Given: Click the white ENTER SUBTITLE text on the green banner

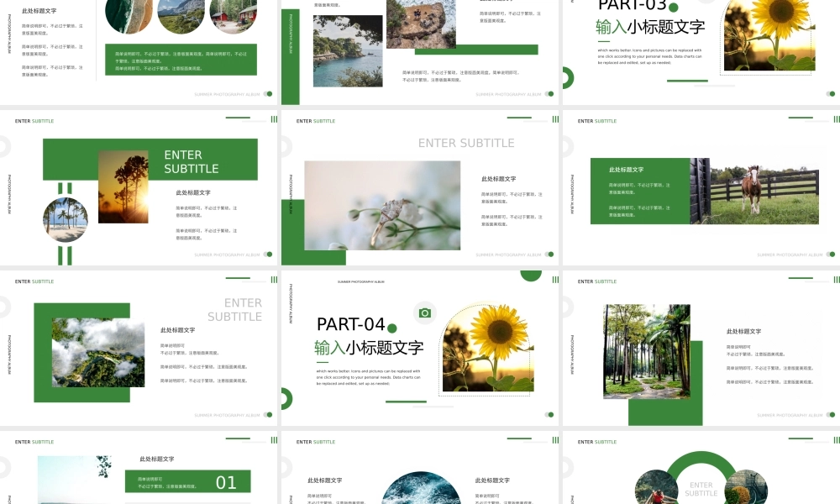Looking at the screenshot, I should (x=192, y=162).
